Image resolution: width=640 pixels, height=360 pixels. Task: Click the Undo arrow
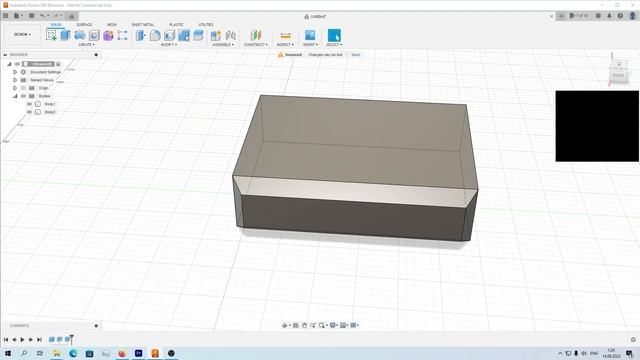(x=42, y=16)
